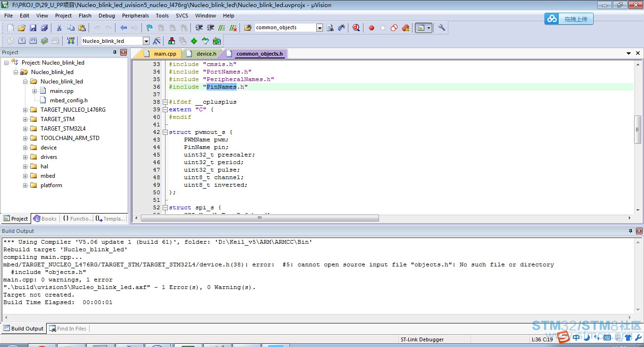Start the debug session icon
Screen dimensions: 644x347
click(x=356, y=28)
